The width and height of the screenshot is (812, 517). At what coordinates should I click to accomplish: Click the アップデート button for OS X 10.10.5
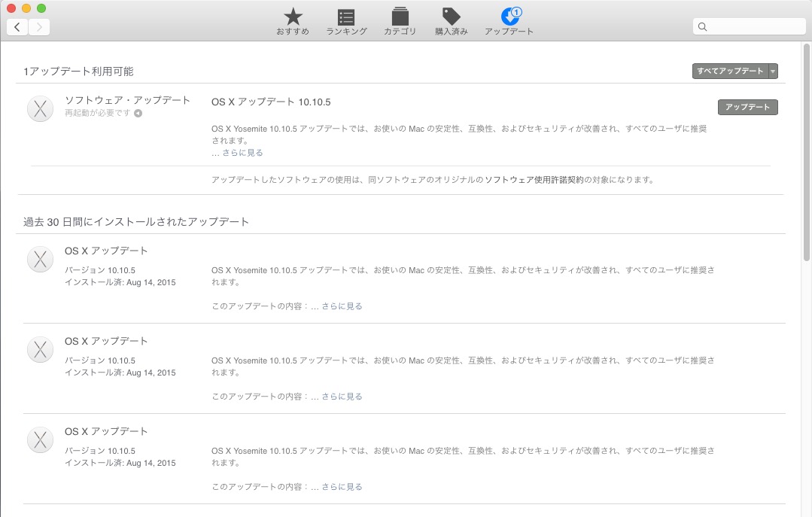click(747, 107)
